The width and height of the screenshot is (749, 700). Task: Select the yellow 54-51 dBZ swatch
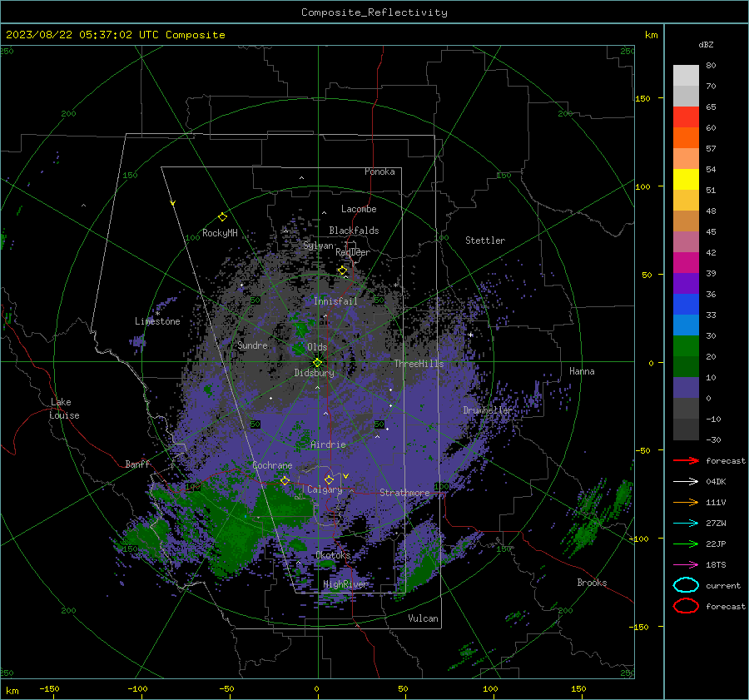[x=686, y=179]
